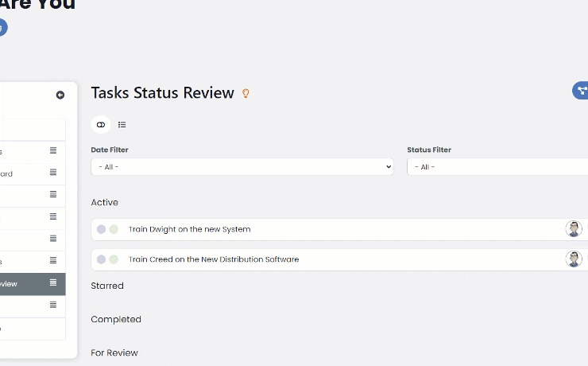Open the Status Filter dropdown

point(497,167)
